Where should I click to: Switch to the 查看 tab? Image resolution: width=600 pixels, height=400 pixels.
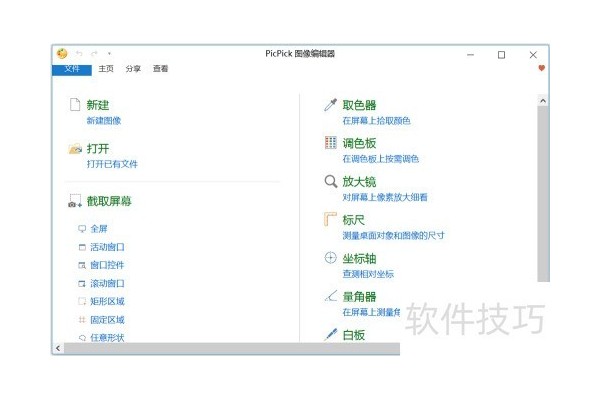pos(160,69)
